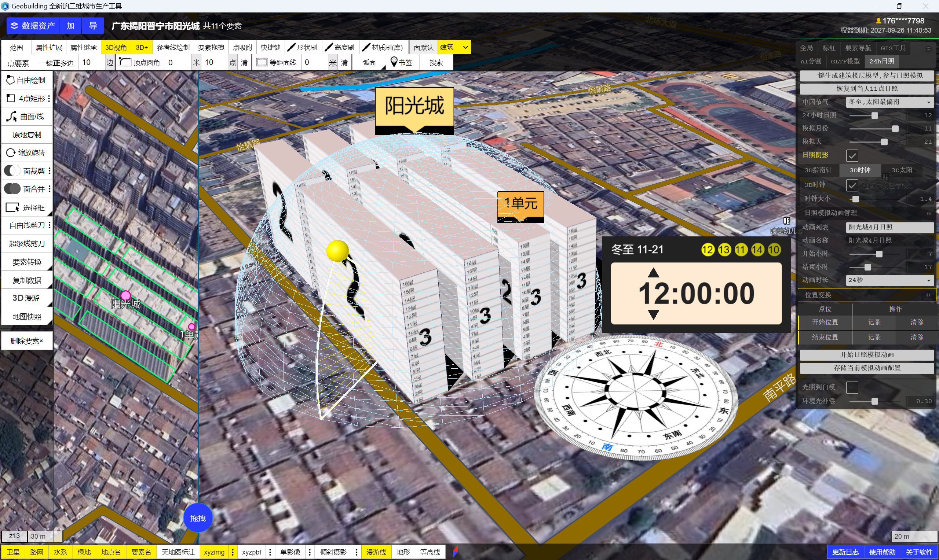Start the sunlight simulation animation
Image resolution: width=939 pixels, height=560 pixels.
tap(866, 355)
